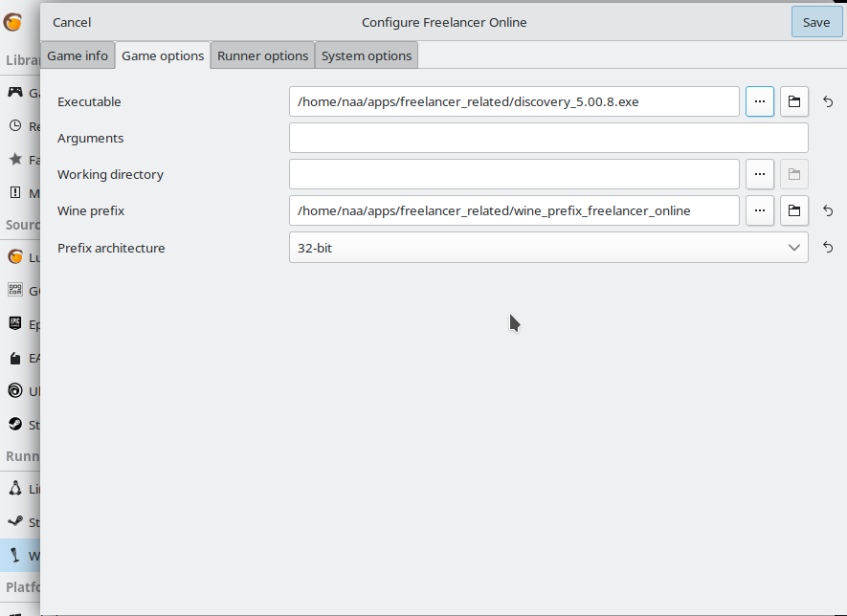Reset the Executable field to default
The width and height of the screenshot is (847, 616).
pyautogui.click(x=828, y=101)
